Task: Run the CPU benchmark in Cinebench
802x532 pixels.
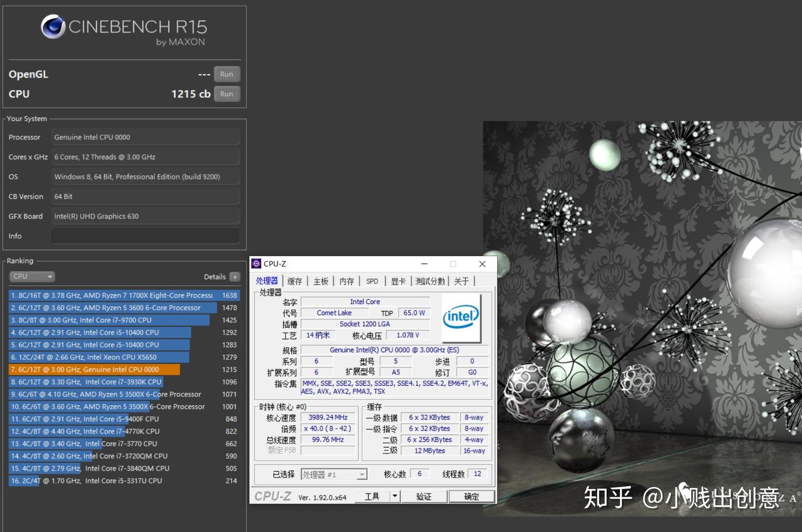Action: pyautogui.click(x=227, y=94)
